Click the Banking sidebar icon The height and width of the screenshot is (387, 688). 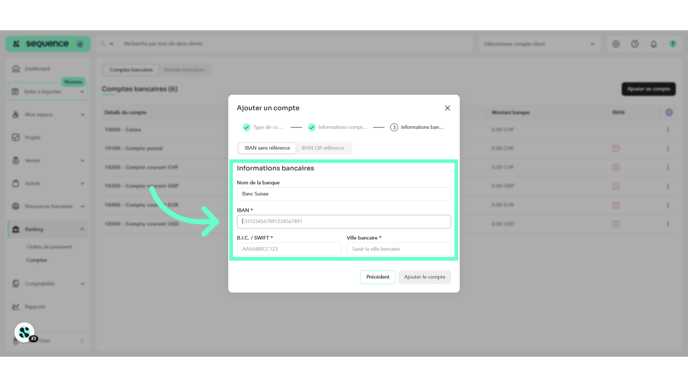click(x=15, y=229)
